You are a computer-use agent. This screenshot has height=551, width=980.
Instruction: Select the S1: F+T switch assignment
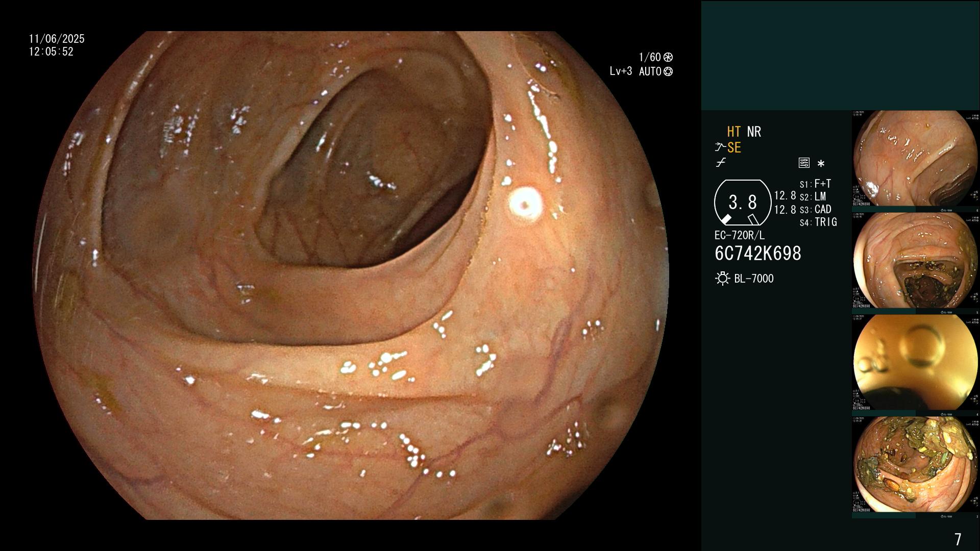[x=816, y=184]
